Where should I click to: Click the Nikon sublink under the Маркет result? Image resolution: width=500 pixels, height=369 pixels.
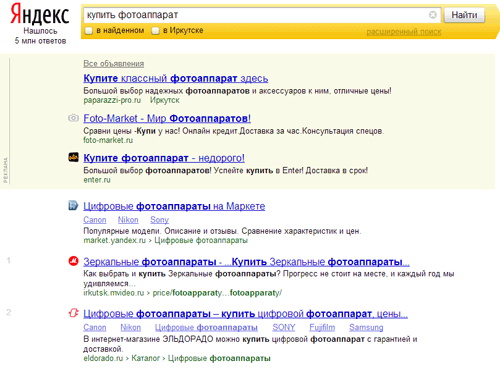pyautogui.click(x=128, y=220)
